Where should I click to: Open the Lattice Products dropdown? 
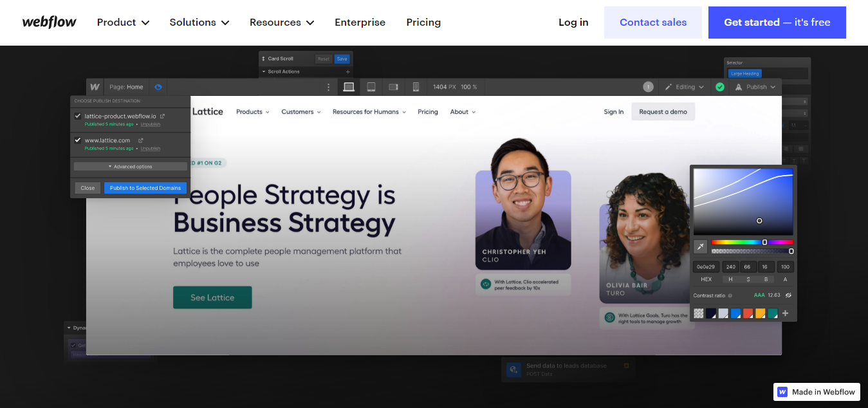(x=254, y=112)
